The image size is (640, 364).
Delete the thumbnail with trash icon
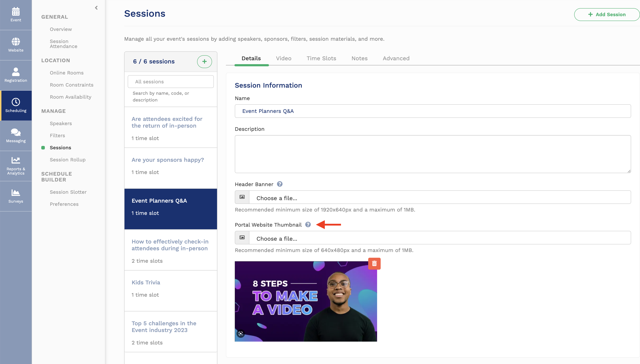[374, 264]
